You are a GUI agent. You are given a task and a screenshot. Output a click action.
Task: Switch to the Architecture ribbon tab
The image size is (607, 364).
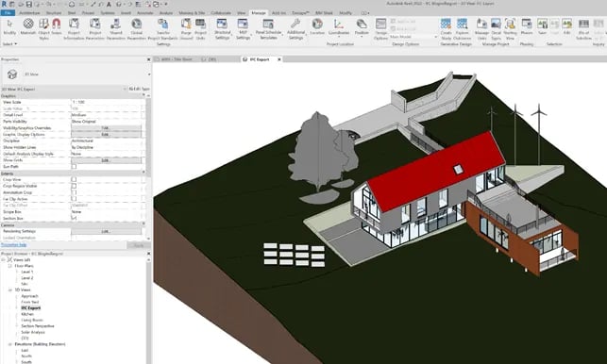pyautogui.click(x=29, y=13)
